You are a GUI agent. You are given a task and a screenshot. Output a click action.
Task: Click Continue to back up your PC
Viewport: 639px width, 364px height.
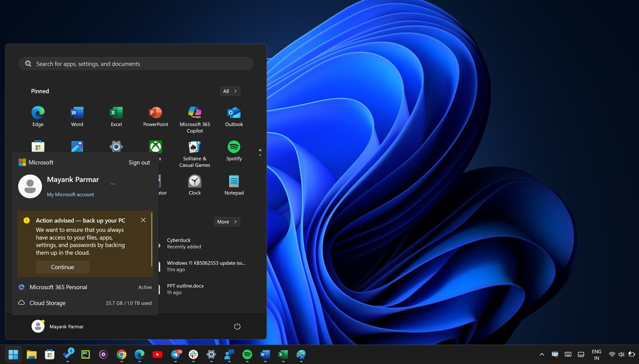pyautogui.click(x=62, y=267)
